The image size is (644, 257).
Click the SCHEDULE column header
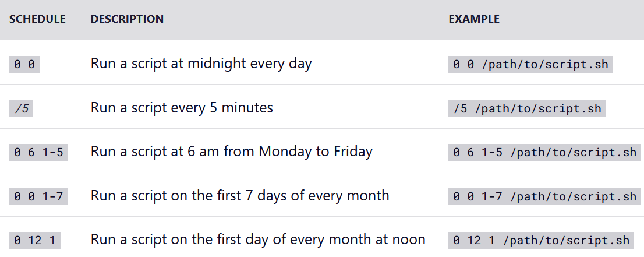click(37, 19)
